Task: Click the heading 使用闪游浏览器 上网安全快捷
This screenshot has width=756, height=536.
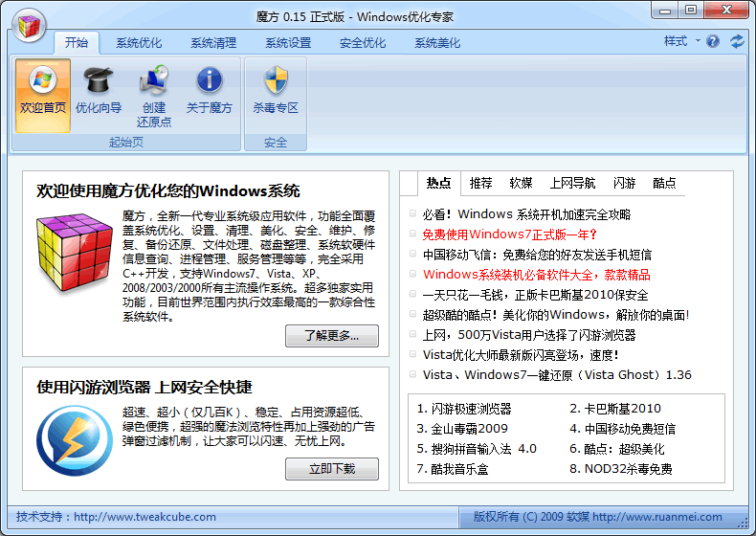Action: click(145, 388)
